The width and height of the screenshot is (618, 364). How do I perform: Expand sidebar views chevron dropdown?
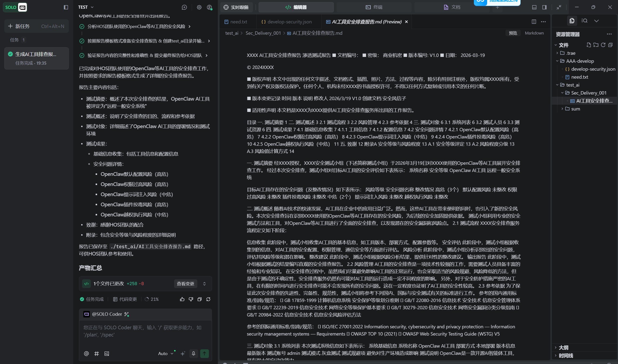(597, 21)
